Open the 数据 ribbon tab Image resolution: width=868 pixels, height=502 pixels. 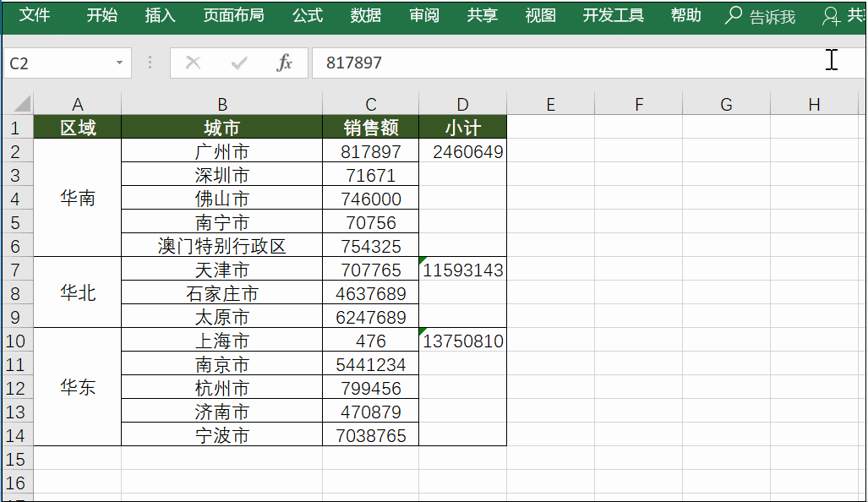[365, 15]
